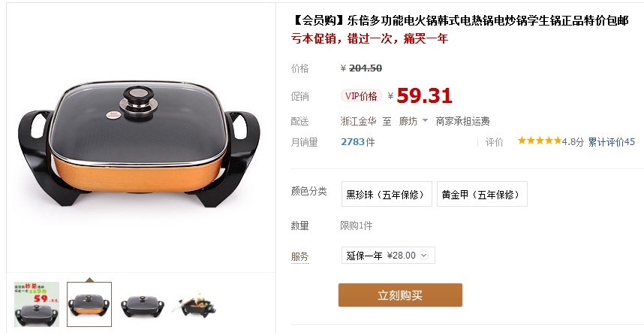Select the second thumbnail of orange pot
This screenshot has height=333, width=644.
[x=89, y=304]
